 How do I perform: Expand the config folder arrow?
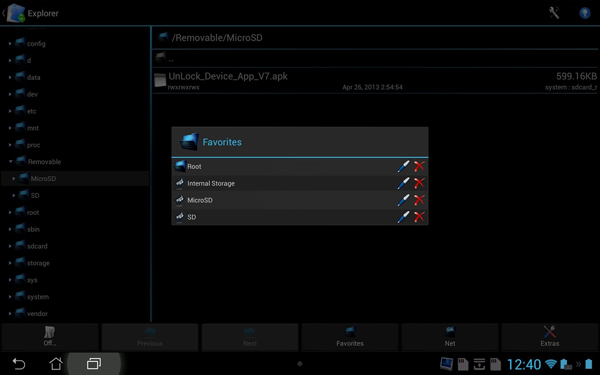(10, 44)
